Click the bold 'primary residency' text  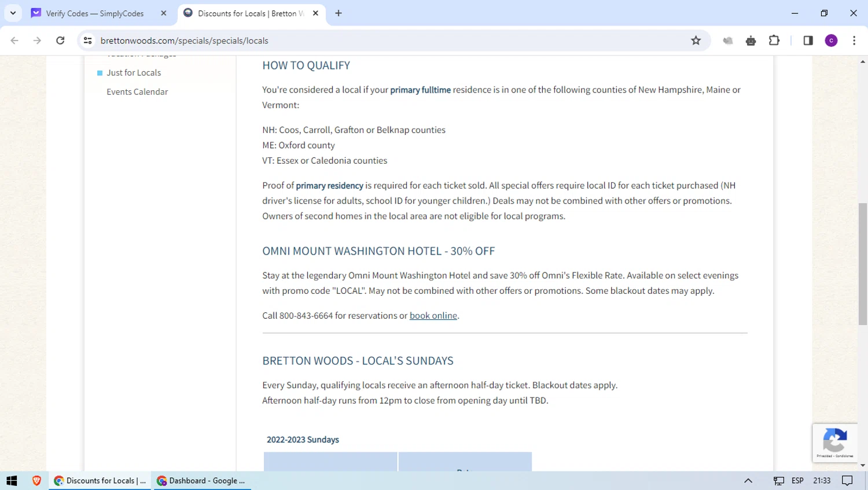(x=329, y=186)
